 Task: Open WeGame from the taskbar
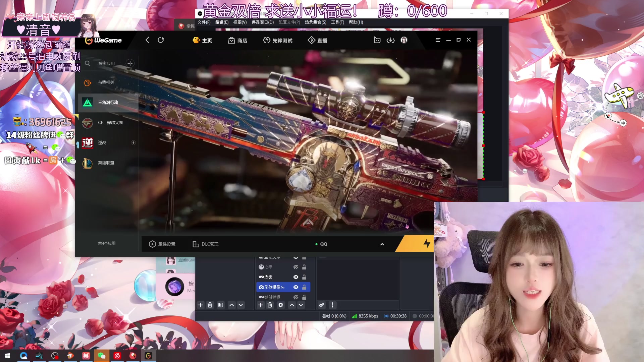[148, 356]
